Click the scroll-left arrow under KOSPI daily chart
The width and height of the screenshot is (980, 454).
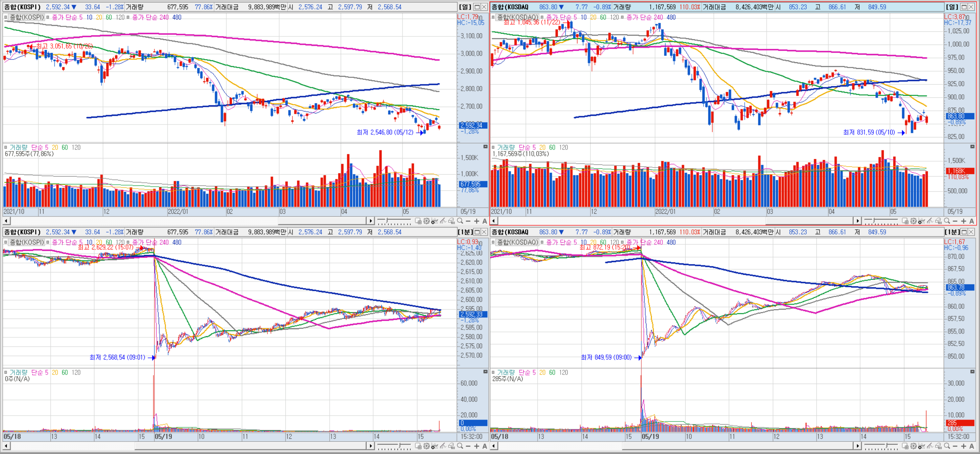6,221
